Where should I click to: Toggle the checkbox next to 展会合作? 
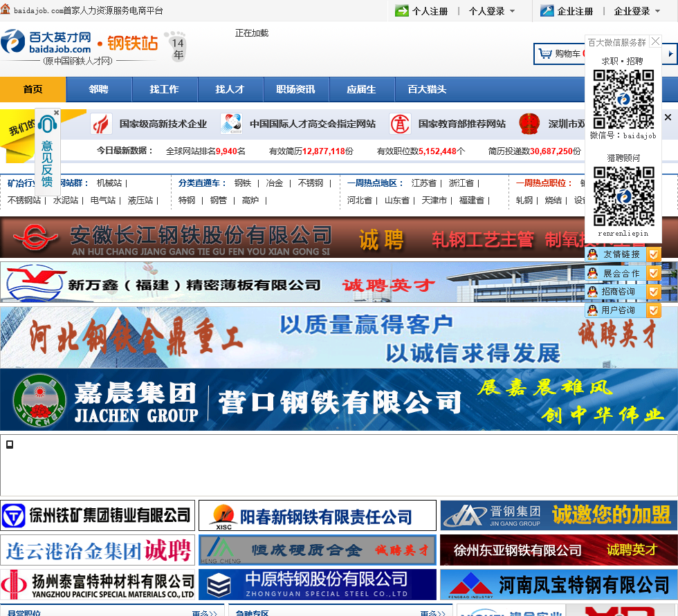coord(654,274)
